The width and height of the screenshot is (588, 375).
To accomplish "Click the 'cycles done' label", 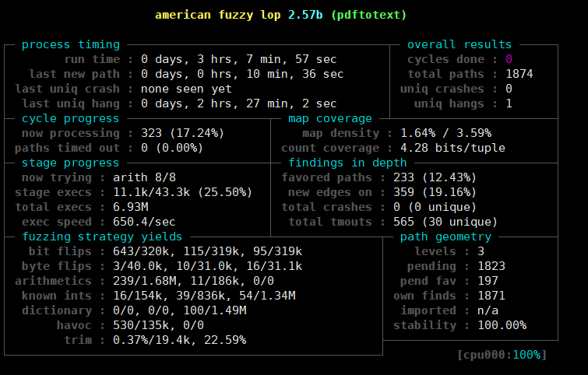I will [446, 59].
